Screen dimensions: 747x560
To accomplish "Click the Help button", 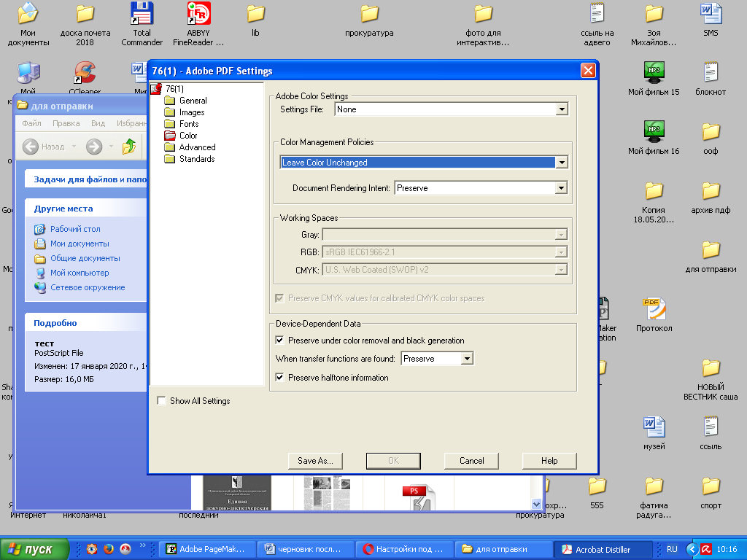I will pos(549,461).
